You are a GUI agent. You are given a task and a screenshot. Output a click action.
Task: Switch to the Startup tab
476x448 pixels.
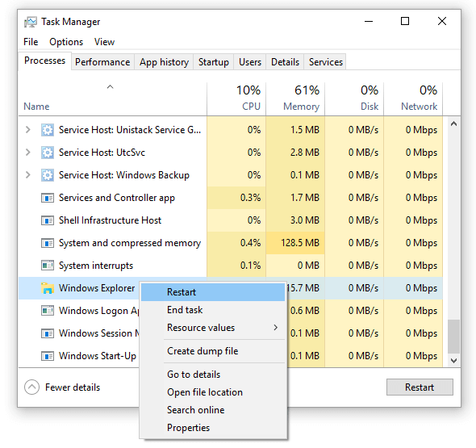point(214,62)
